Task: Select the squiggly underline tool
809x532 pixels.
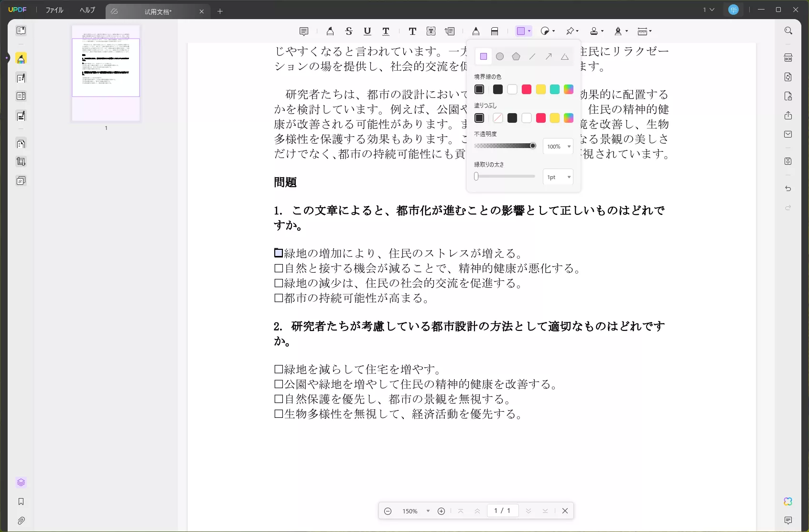Action: coord(386,32)
